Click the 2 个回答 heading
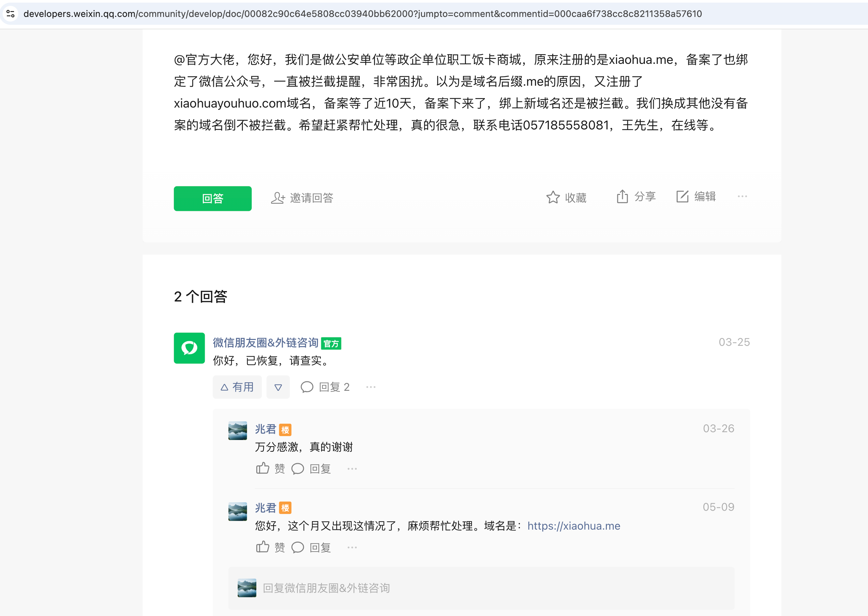This screenshot has height=616, width=868. click(x=200, y=296)
